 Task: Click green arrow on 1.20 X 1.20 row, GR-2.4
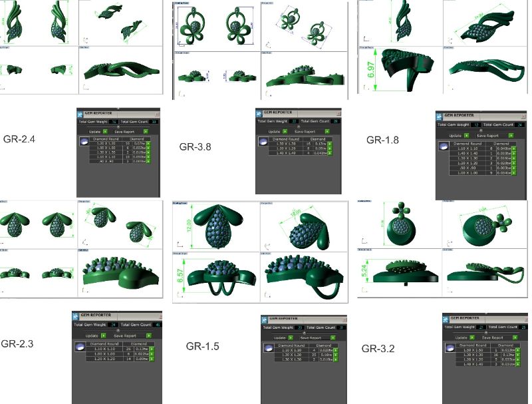[148, 144]
